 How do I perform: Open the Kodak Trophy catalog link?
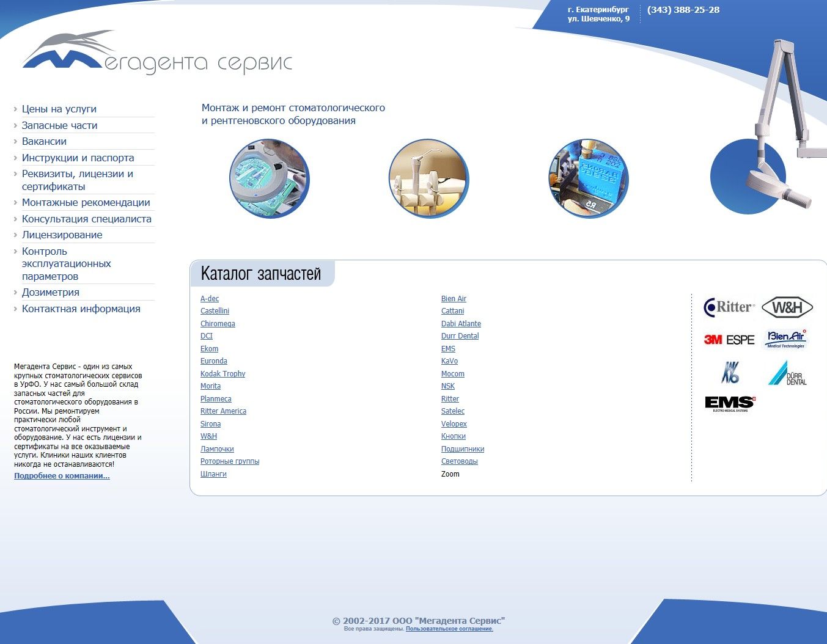pyautogui.click(x=222, y=374)
